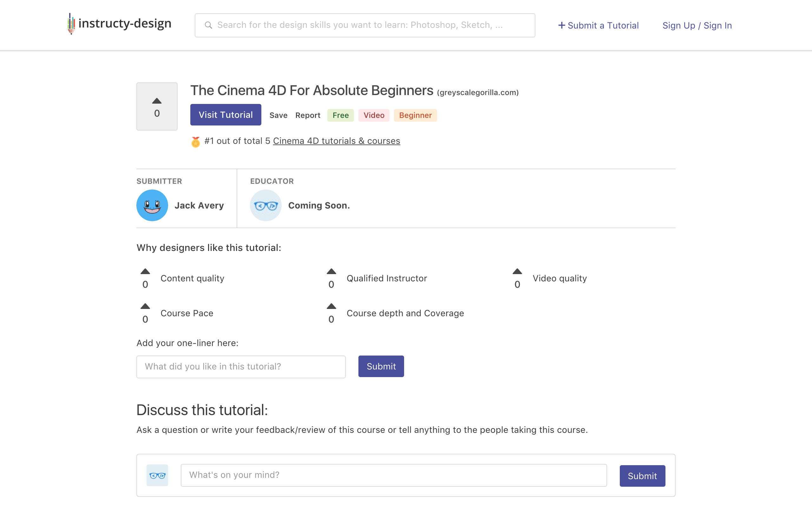The width and height of the screenshot is (812, 507).
Task: Submit the discussion comment
Action: [x=642, y=476]
